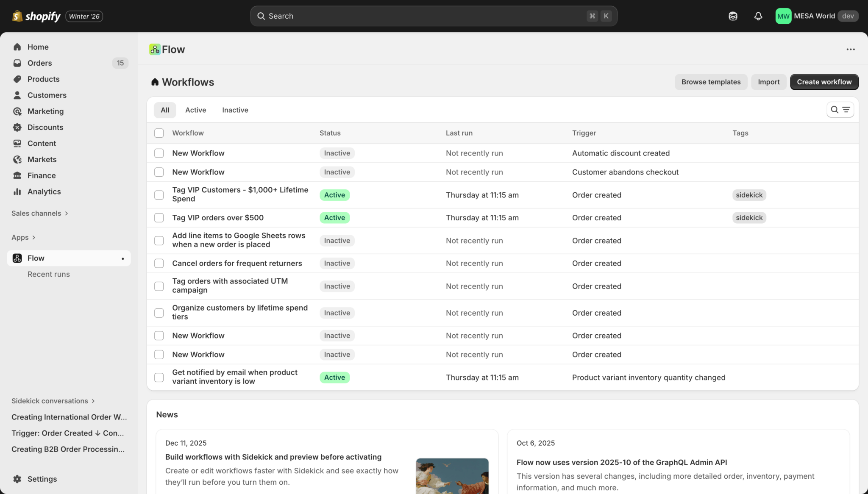Open Sidekick assistant from the top bar
The height and width of the screenshot is (494, 868).
[732, 16]
